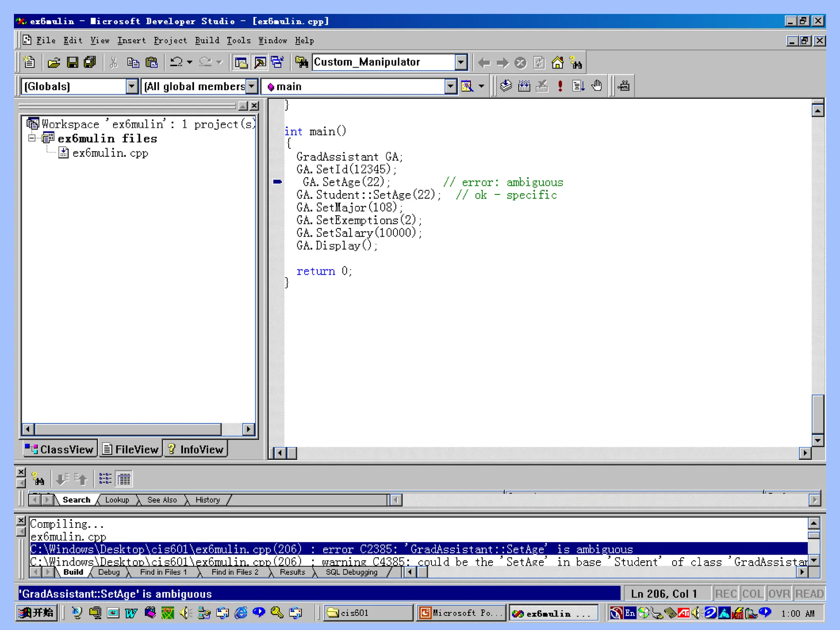
Task: Switch to the Lookup tab
Action: pos(117,500)
